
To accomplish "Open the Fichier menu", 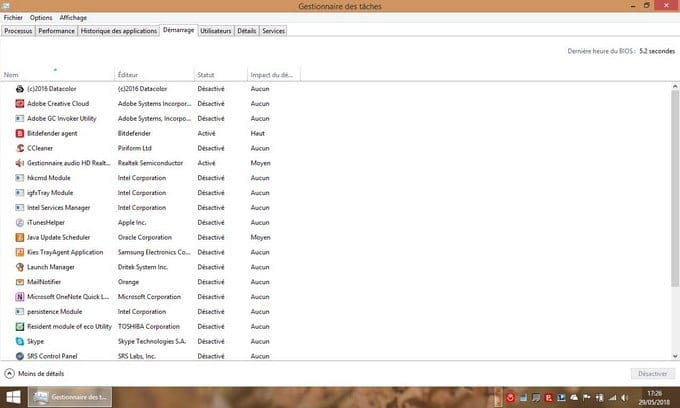I will click(x=13, y=18).
